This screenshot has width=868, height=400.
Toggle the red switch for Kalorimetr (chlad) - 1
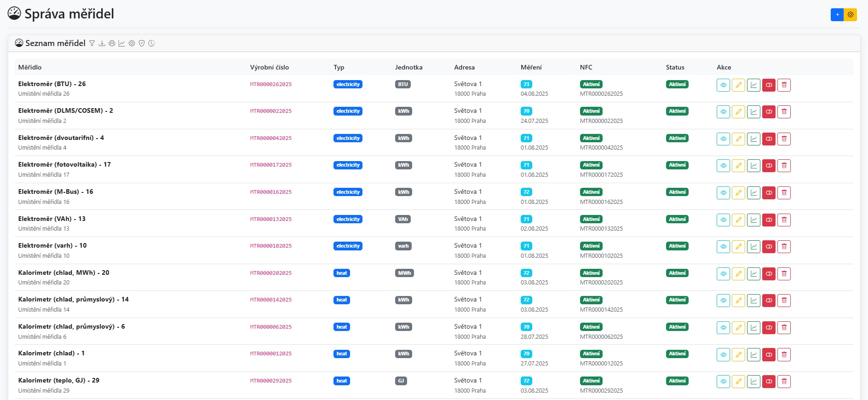(x=769, y=354)
